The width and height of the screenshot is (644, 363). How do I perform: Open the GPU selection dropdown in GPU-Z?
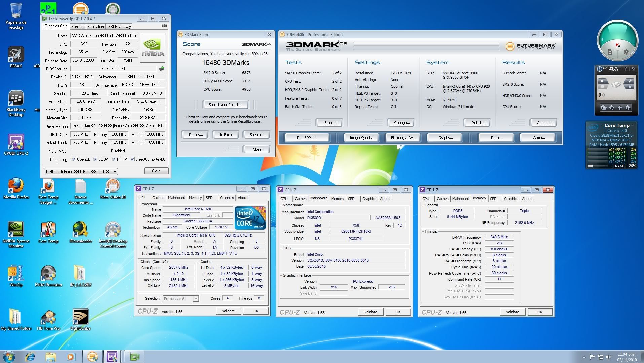tap(81, 171)
